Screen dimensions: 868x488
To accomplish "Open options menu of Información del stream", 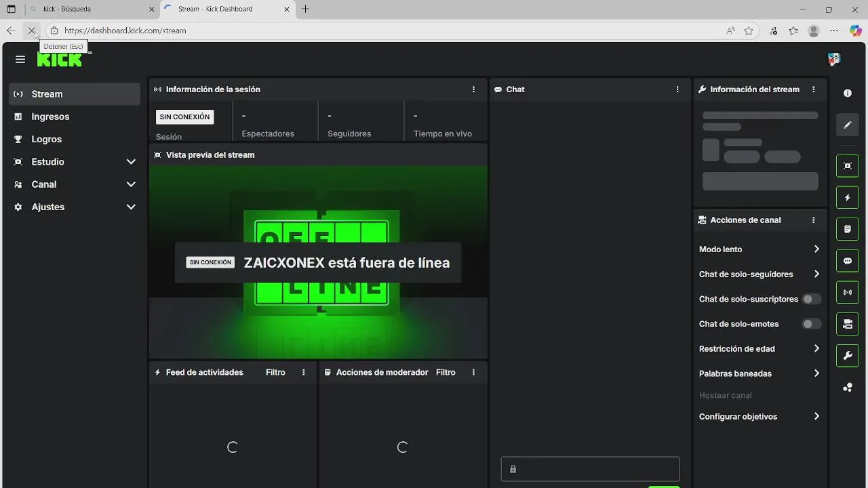I will tap(814, 89).
